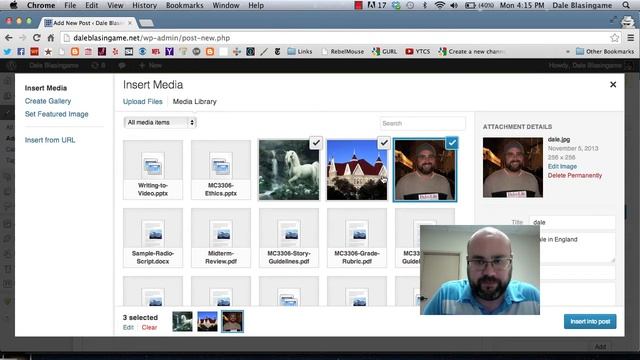640x360 pixels.
Task: Uncheck the castle building image
Action: click(x=384, y=143)
